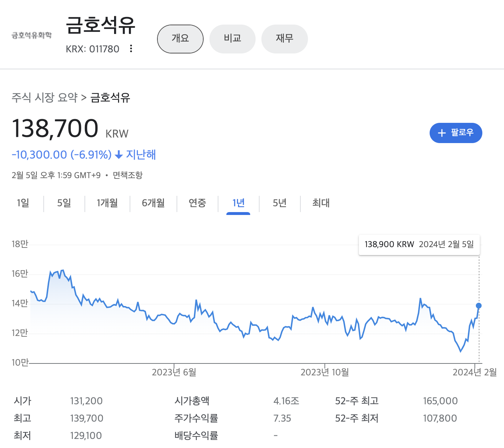Click the 배당수익률 label
The height and width of the screenshot is (448, 504).
coord(196,436)
